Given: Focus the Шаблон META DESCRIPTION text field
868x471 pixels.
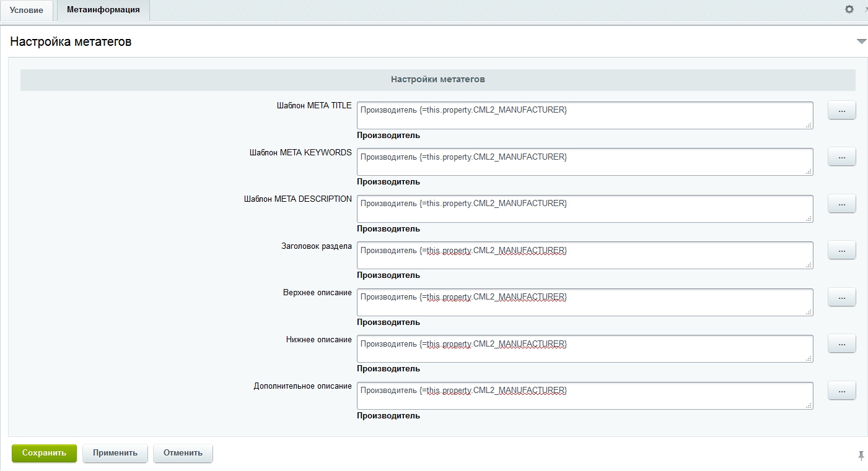Looking at the screenshot, I should 585,209.
